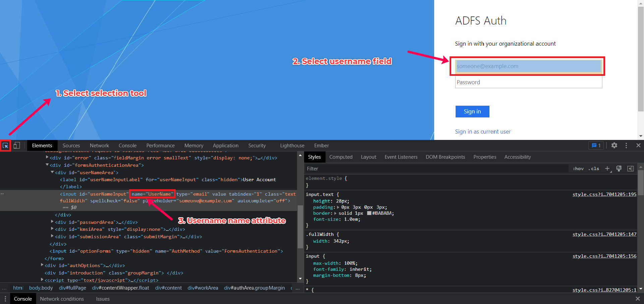Collapse the formsAuthenticationArea div node

[x=47, y=165]
